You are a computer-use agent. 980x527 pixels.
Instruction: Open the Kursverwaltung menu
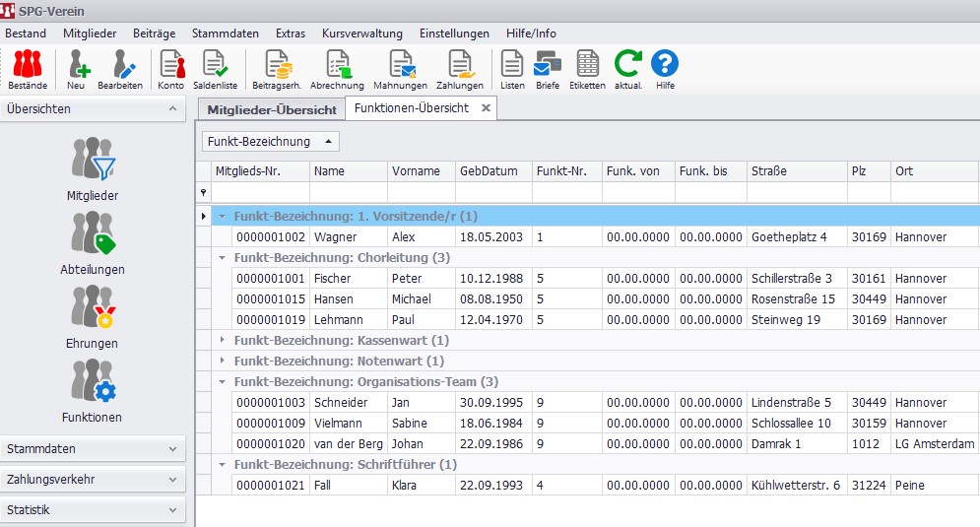(x=361, y=33)
